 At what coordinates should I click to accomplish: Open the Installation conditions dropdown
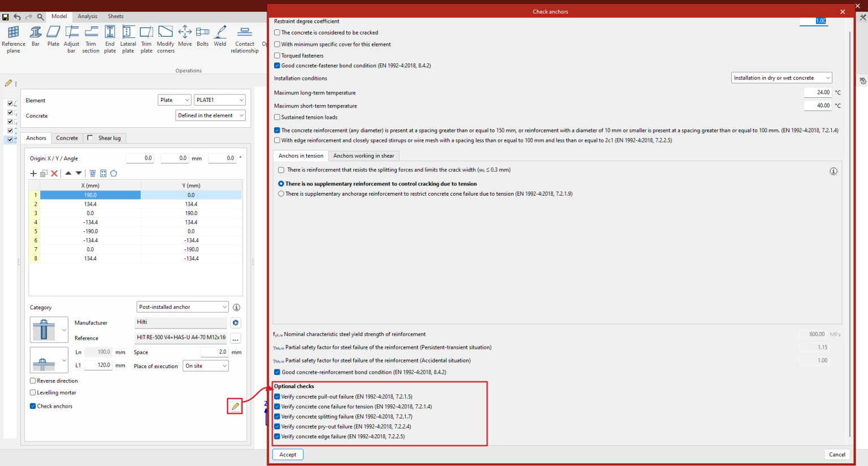[782, 77]
